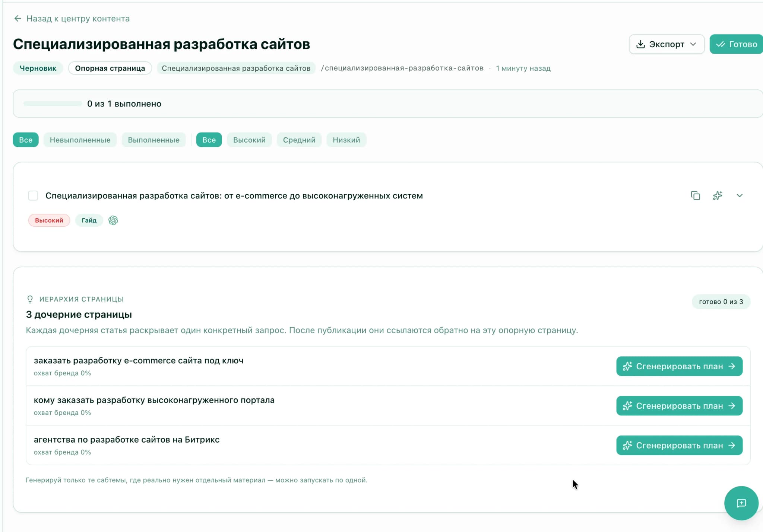This screenshot has width=763, height=532.
Task: Select the Средний priority filter
Action: 299,140
